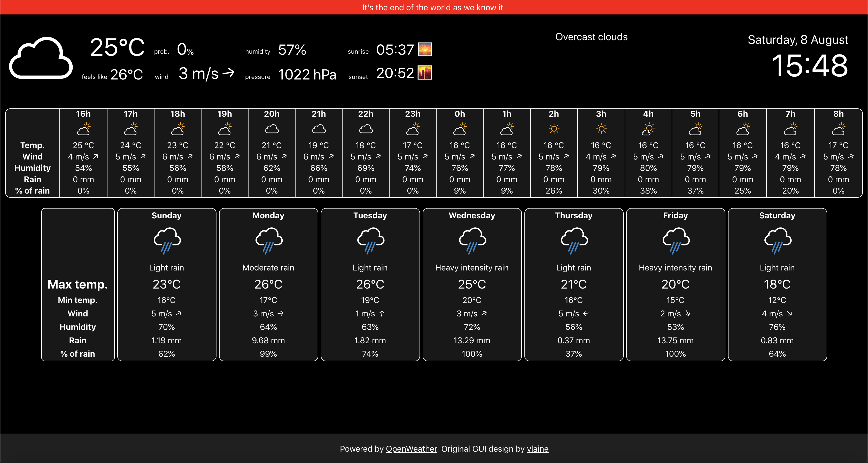868x463 pixels.
Task: Click the 23h hour column header
Action: [x=413, y=114]
